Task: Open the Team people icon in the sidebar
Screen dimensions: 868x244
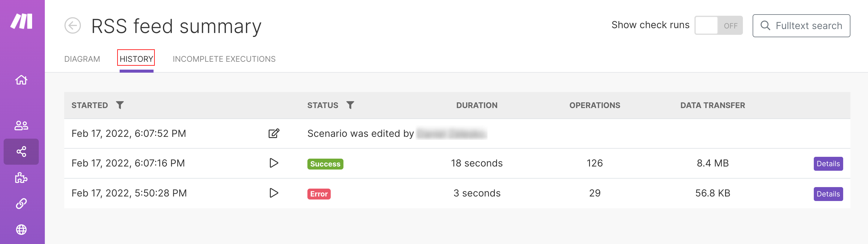Action: coord(21,125)
